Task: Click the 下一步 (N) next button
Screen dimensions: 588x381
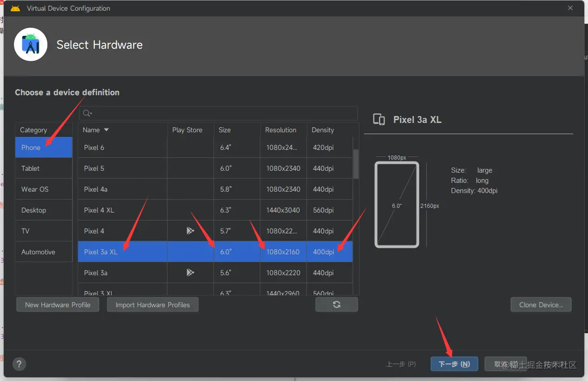Action: [x=454, y=364]
